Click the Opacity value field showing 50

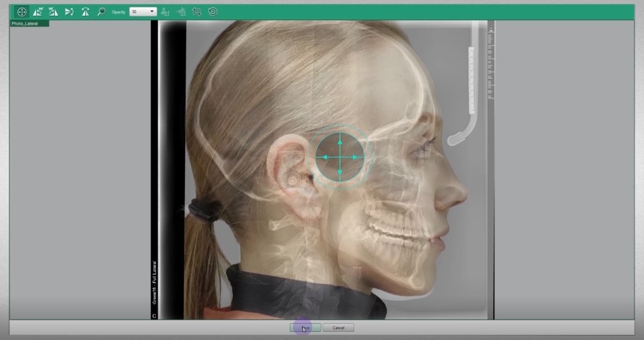coord(138,12)
